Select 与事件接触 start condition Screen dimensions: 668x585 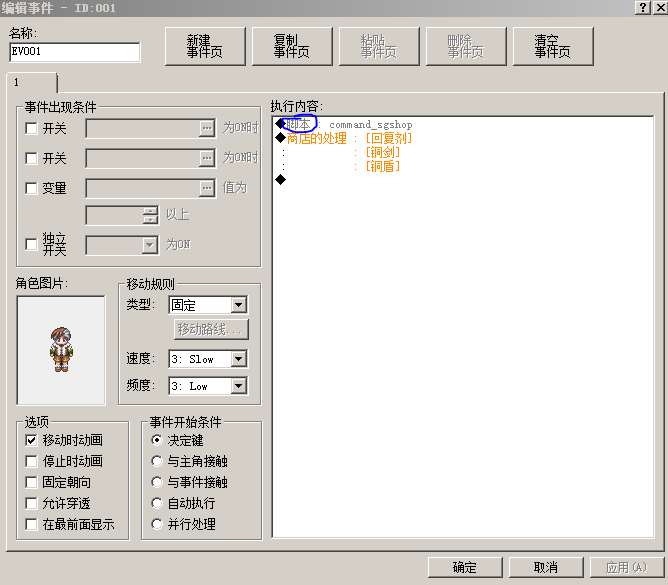click(x=157, y=482)
